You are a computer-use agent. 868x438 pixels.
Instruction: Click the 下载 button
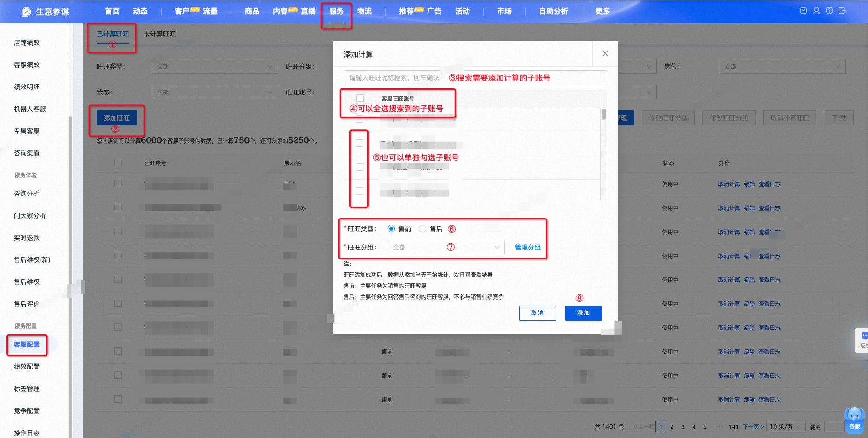pyautogui.click(x=839, y=118)
